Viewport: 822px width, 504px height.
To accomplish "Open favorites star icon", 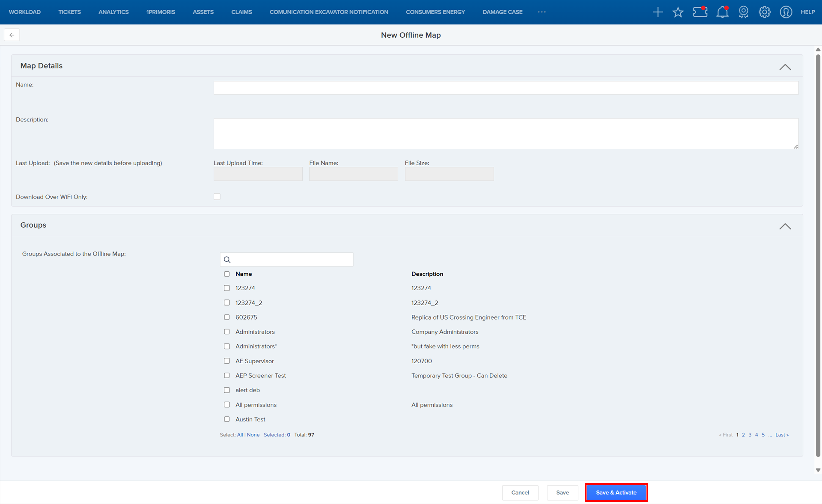I will (678, 12).
